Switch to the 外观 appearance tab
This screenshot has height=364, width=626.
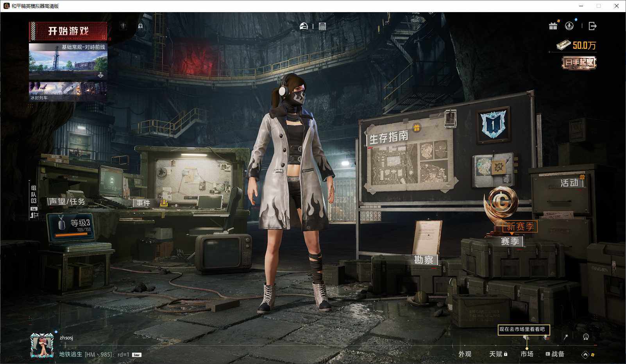(x=465, y=354)
